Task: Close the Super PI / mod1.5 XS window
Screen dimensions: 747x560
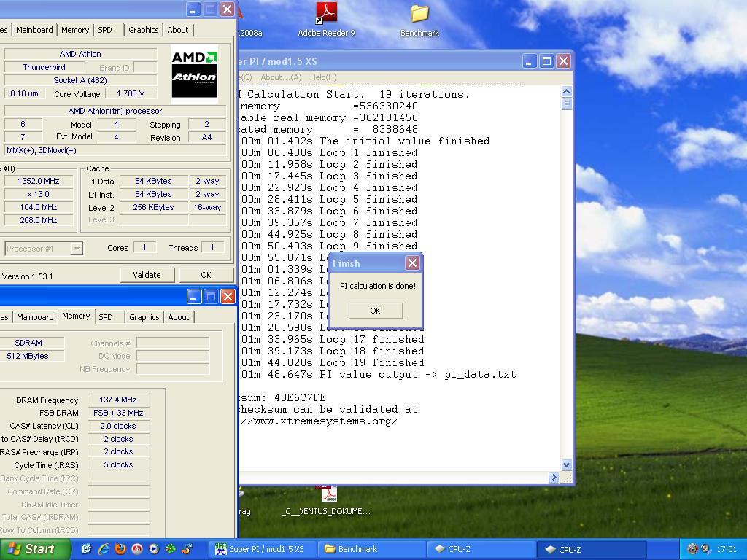Action: point(564,61)
